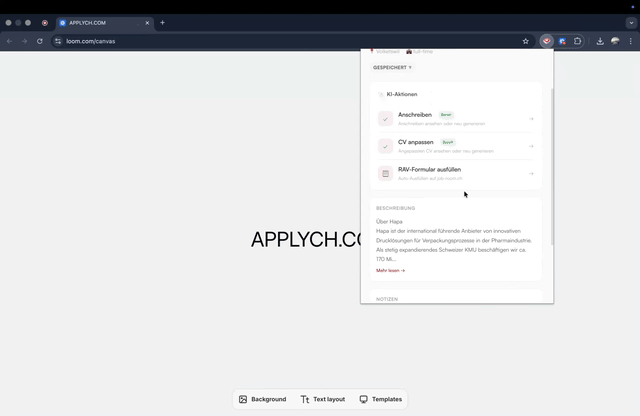Click the KI-Aktionen sparkle icon
This screenshot has height=416, width=640.
[381, 94]
